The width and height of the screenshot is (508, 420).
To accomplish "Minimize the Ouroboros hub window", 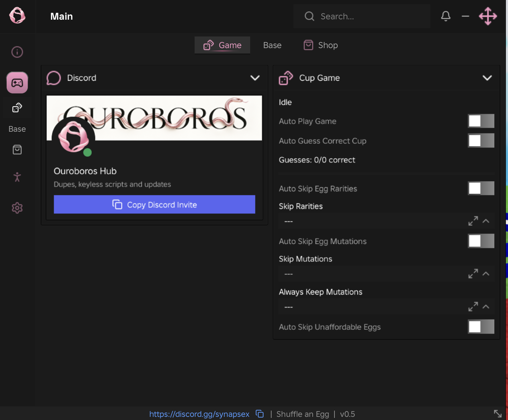I will tap(465, 16).
